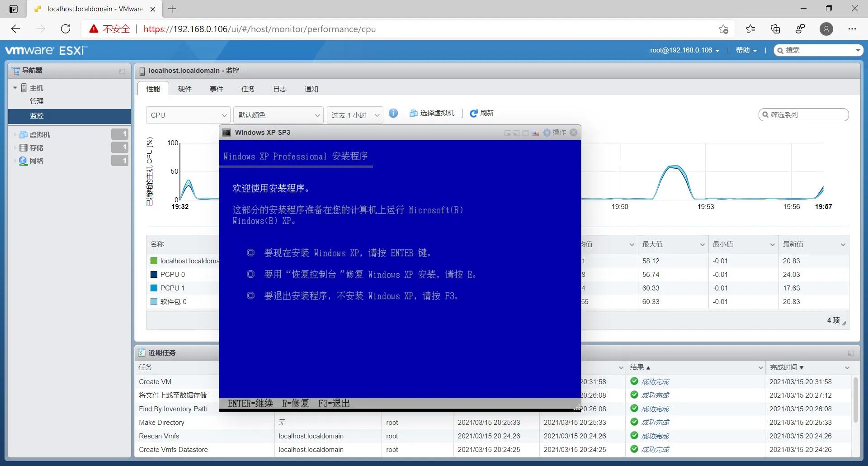The width and height of the screenshot is (868, 466).
Task: Open browser settings ellipsis menu
Action: coord(852,29)
